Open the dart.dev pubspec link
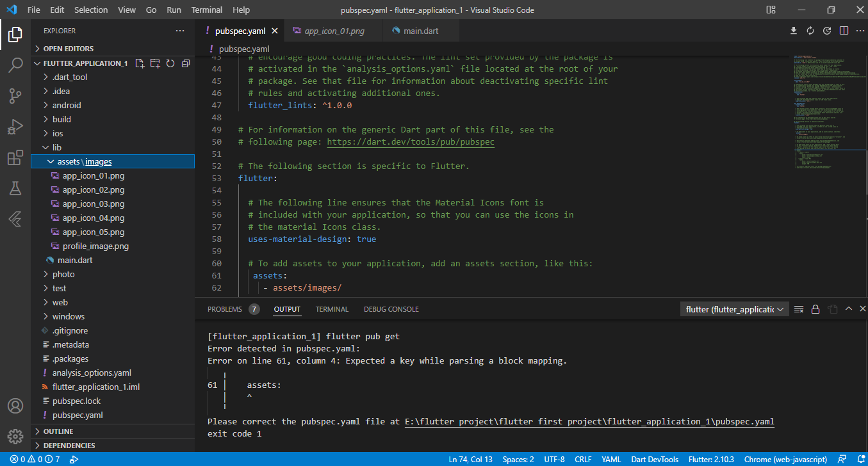This screenshot has height=466, width=868. [411, 142]
